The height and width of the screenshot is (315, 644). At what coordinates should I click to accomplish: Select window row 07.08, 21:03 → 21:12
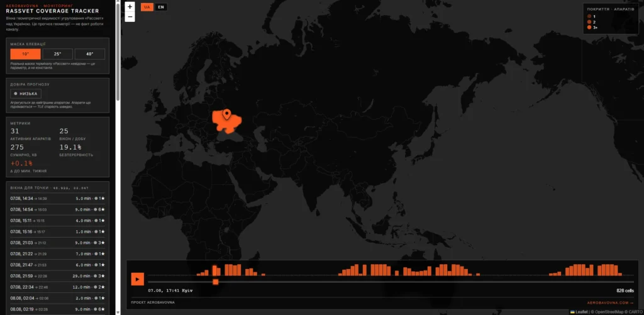[x=57, y=243]
